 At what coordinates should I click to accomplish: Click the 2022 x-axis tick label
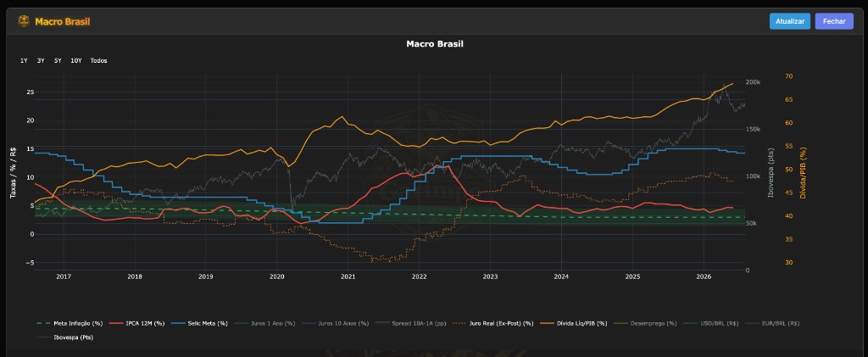pyautogui.click(x=419, y=276)
